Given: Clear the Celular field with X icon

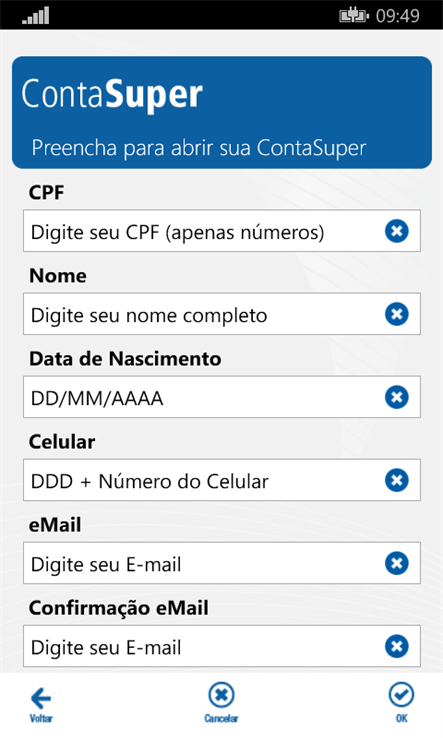Looking at the screenshot, I should pos(396,480).
